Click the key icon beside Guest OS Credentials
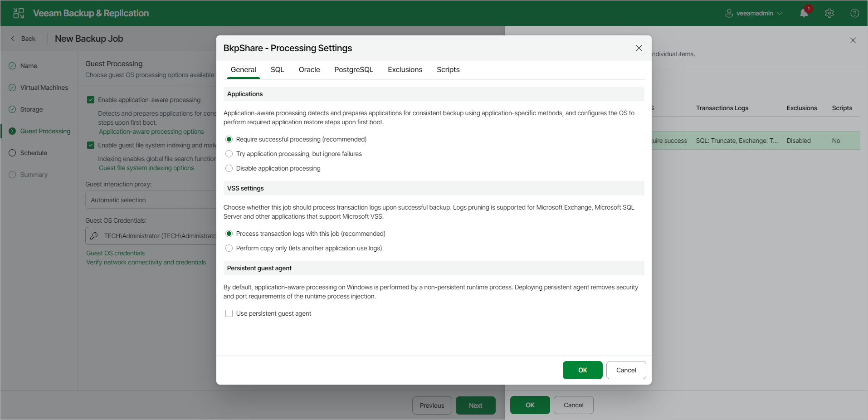This screenshot has height=420, width=868. click(x=94, y=236)
